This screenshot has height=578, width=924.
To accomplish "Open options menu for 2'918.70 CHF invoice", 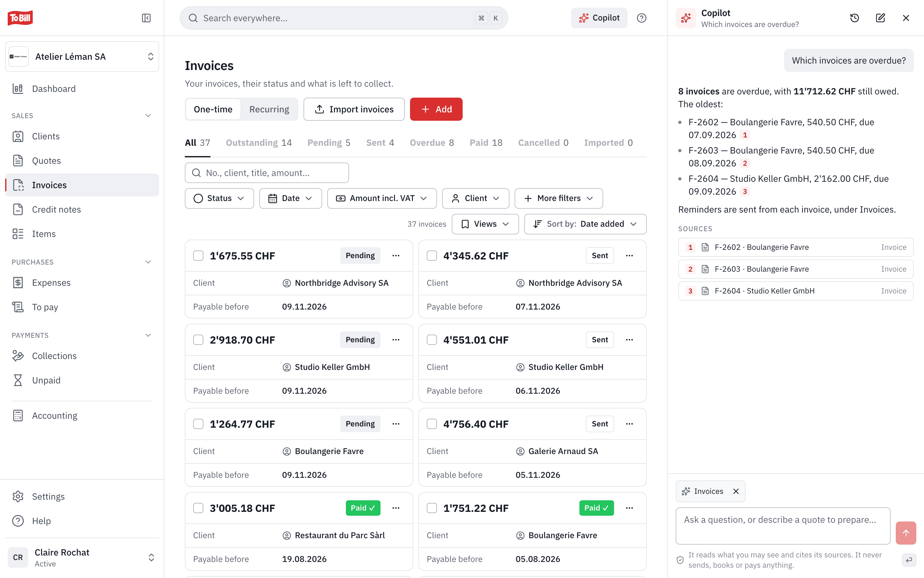I will (396, 339).
